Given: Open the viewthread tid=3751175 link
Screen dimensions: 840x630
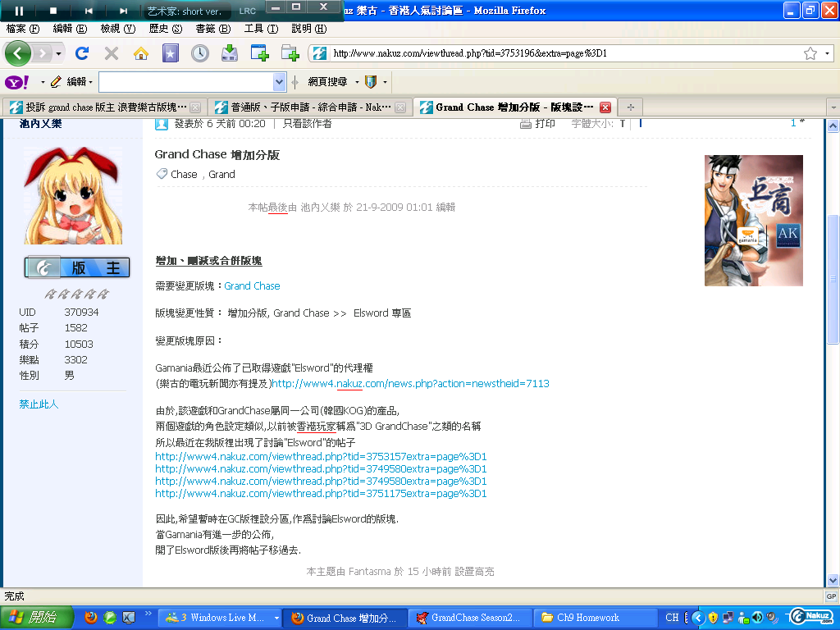Looking at the screenshot, I should point(321,493).
